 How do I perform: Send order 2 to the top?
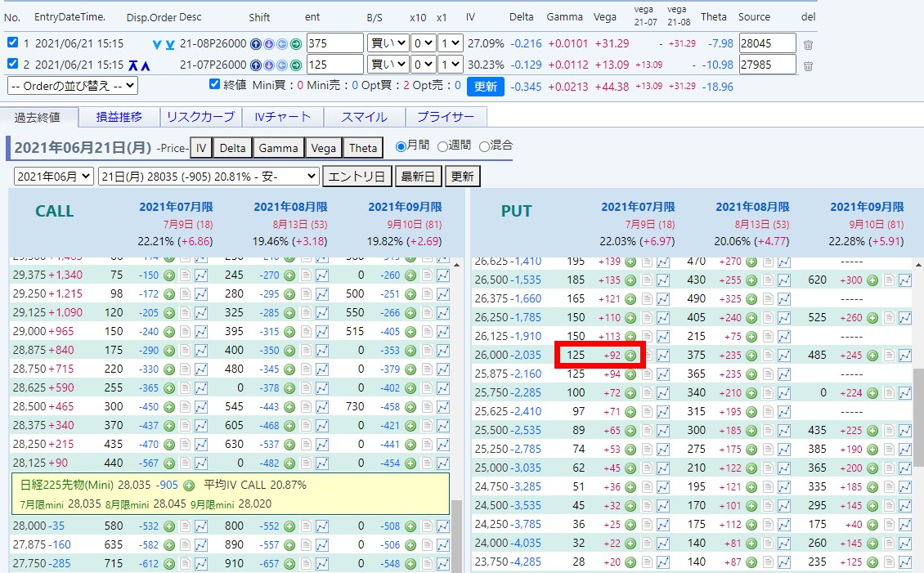pyautogui.click(x=133, y=65)
